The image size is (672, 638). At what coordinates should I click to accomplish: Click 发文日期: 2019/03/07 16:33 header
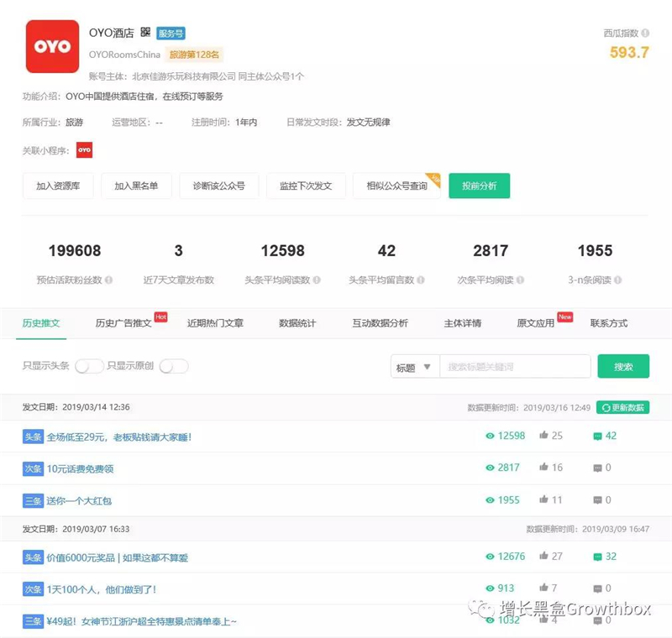point(76,529)
